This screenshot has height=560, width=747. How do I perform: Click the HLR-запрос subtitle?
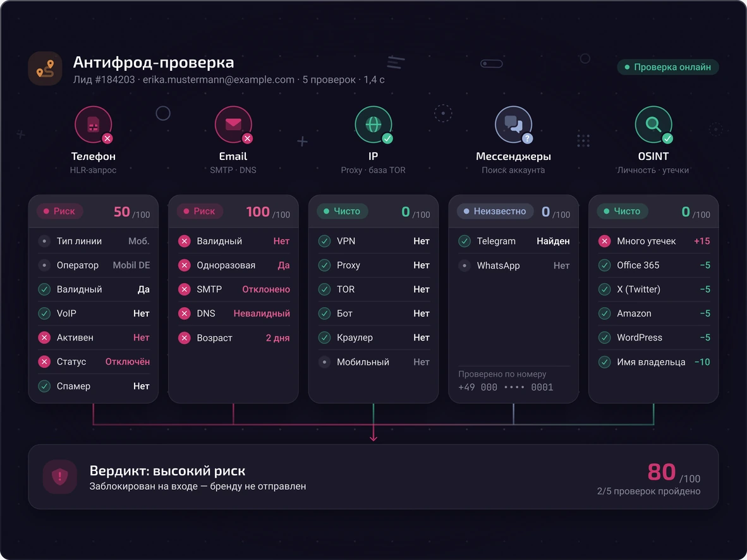[x=94, y=170]
